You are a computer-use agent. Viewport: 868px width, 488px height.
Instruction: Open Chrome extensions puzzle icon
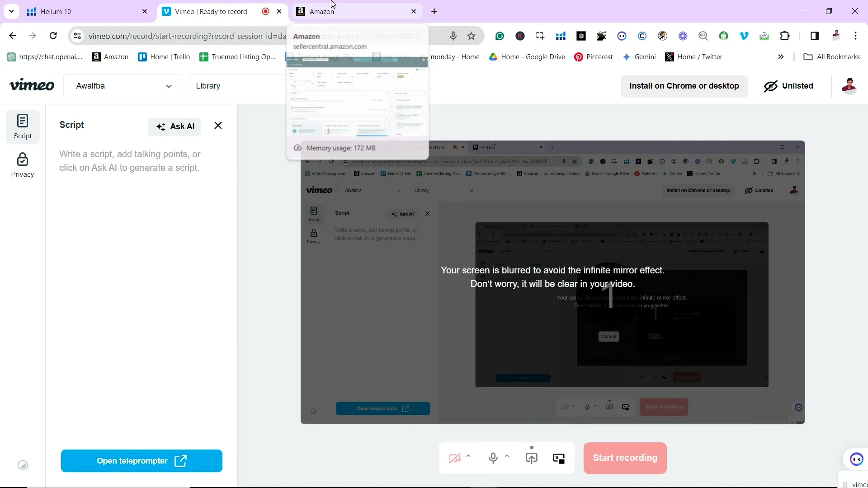(785, 36)
